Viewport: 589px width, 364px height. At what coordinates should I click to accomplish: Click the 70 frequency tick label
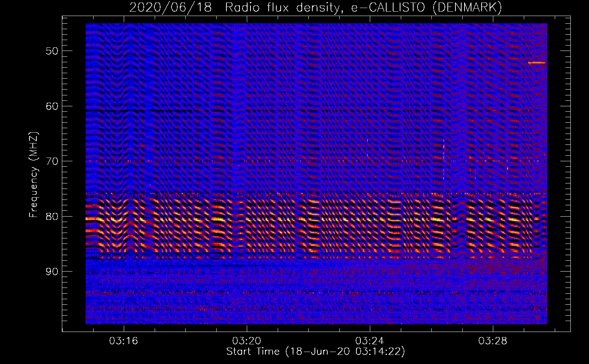(x=52, y=161)
